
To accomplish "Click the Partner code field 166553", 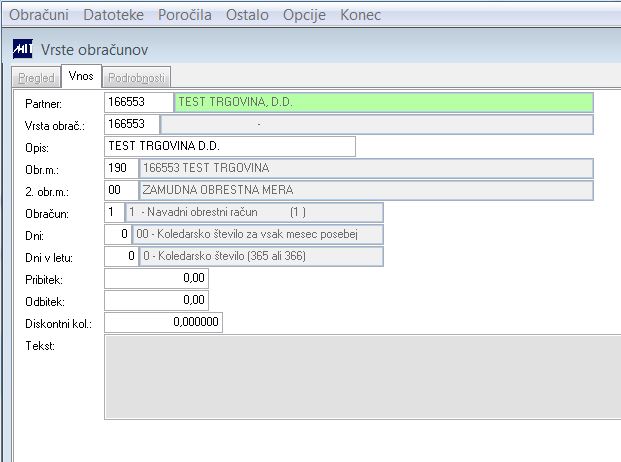I will (139, 103).
